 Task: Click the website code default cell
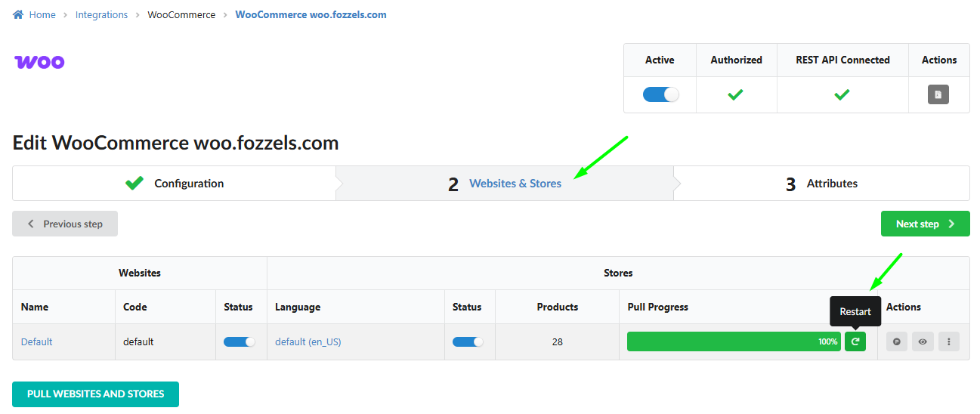point(138,341)
